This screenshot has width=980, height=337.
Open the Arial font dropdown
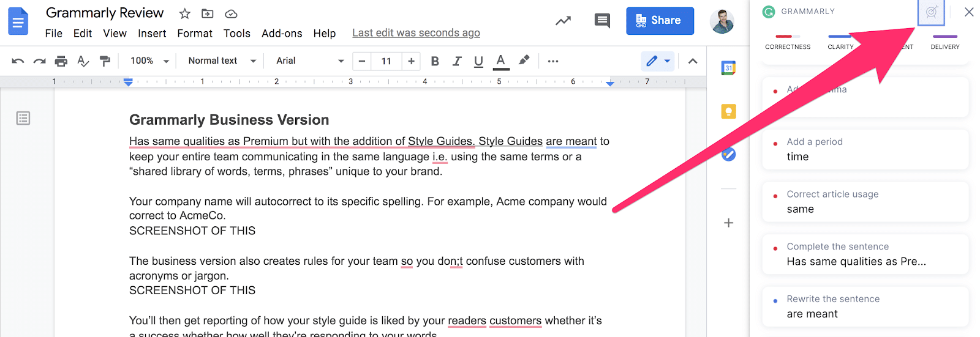click(x=310, y=61)
